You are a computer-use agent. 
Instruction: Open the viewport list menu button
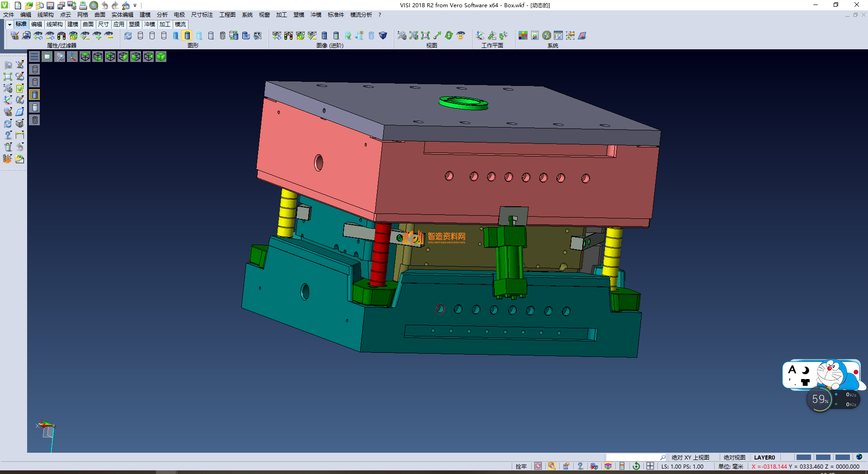[x=34, y=57]
